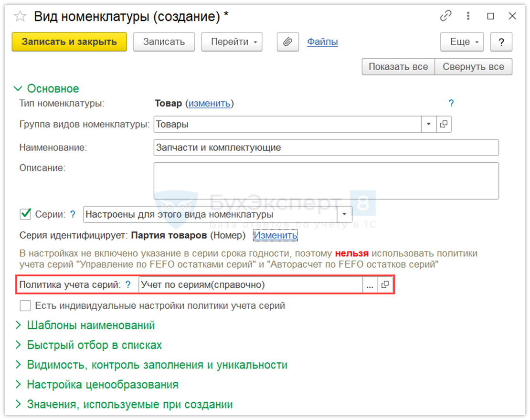Open selected Товары group with open icon
This screenshot has height=420, width=530.
point(444,124)
